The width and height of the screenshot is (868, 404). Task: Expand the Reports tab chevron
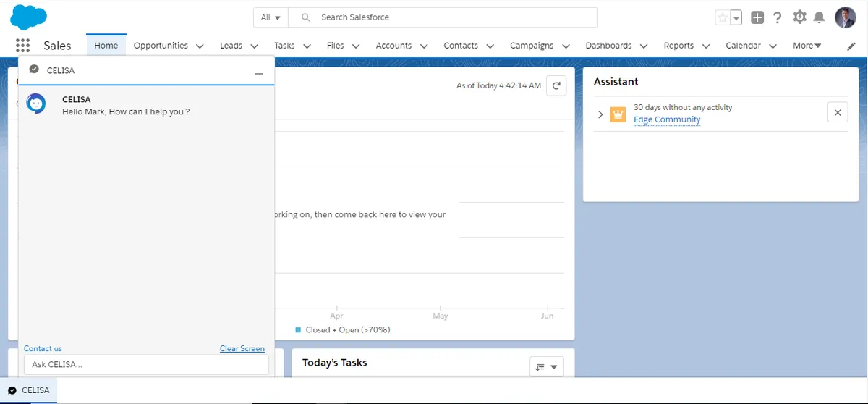coord(706,46)
